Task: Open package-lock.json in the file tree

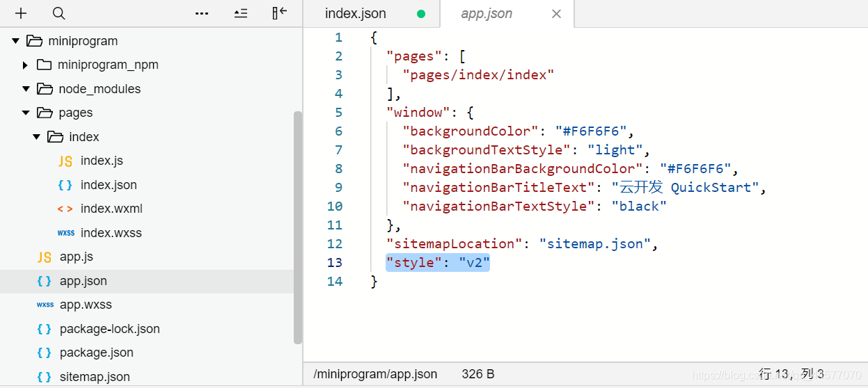Action: click(x=110, y=329)
